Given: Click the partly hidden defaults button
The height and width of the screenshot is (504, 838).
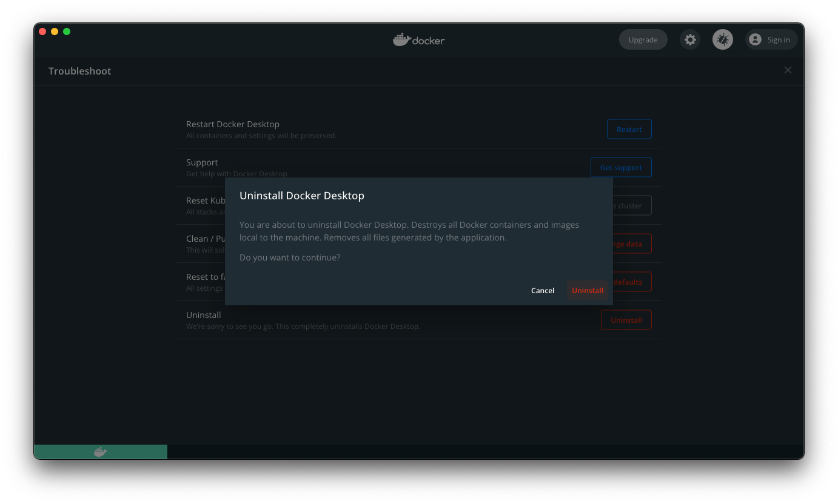Looking at the screenshot, I should click(632, 282).
